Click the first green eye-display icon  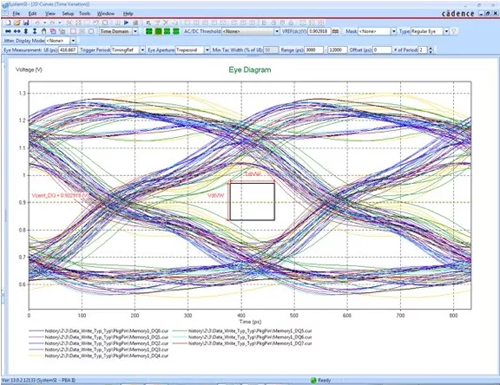(149, 31)
